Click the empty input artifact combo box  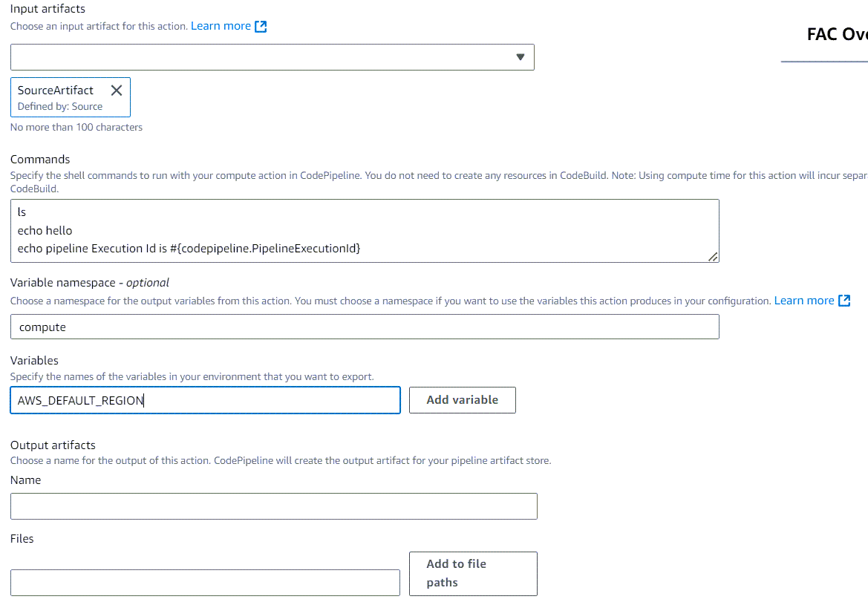coord(260,56)
